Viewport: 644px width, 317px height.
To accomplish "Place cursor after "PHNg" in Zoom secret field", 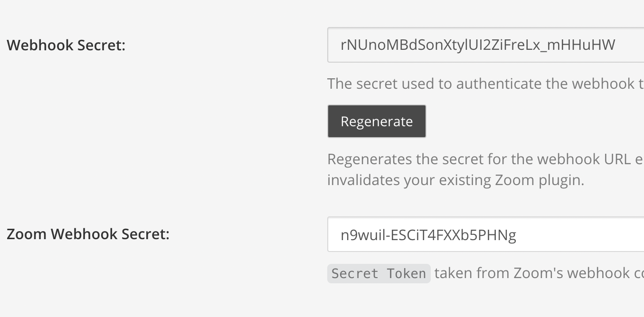I will point(517,234).
